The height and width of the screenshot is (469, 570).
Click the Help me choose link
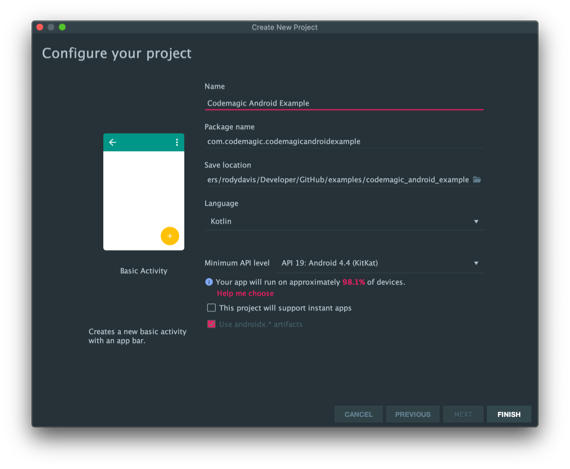tap(245, 293)
